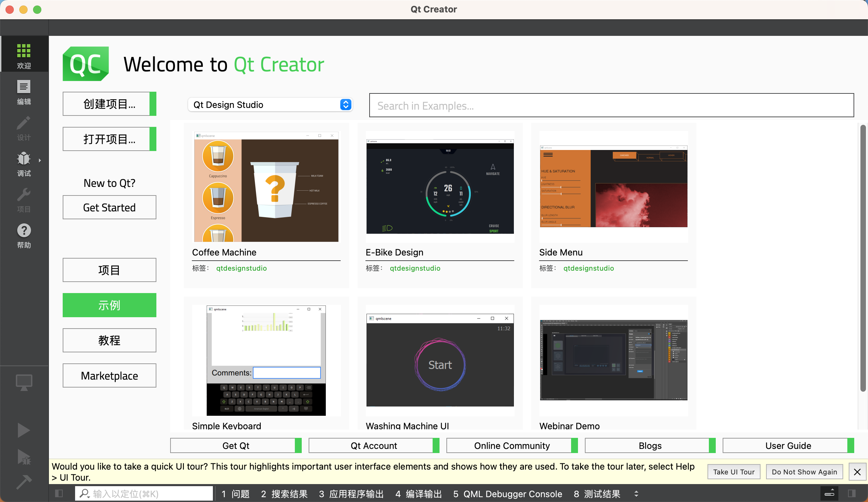
Task: Click the 创建项目 button
Action: click(110, 104)
